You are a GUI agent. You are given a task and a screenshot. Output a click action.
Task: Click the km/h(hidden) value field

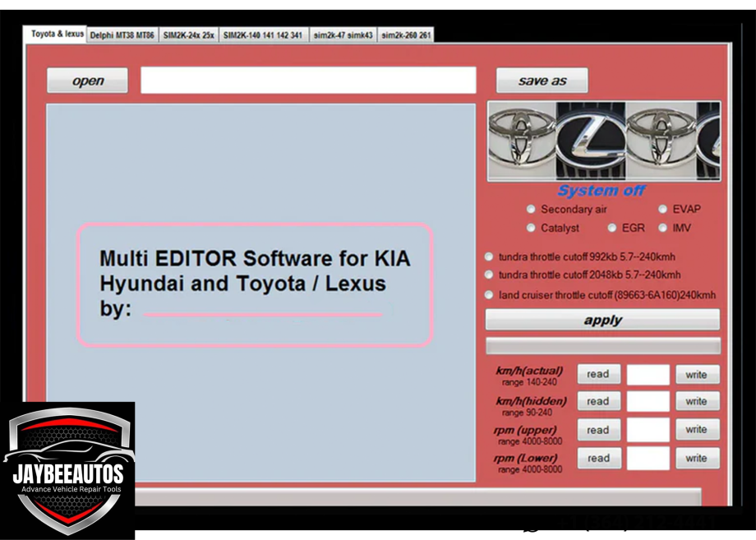(648, 401)
